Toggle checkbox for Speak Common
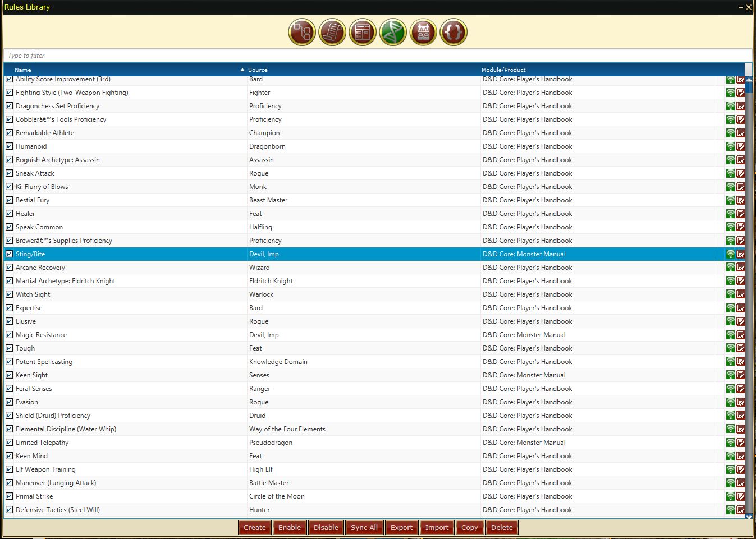Screen dimensions: 756x539 9,227
